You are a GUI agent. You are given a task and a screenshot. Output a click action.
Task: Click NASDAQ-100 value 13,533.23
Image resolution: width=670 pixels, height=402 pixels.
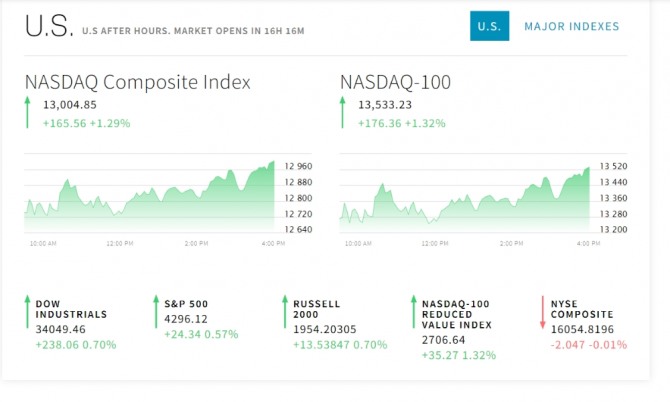coord(386,104)
